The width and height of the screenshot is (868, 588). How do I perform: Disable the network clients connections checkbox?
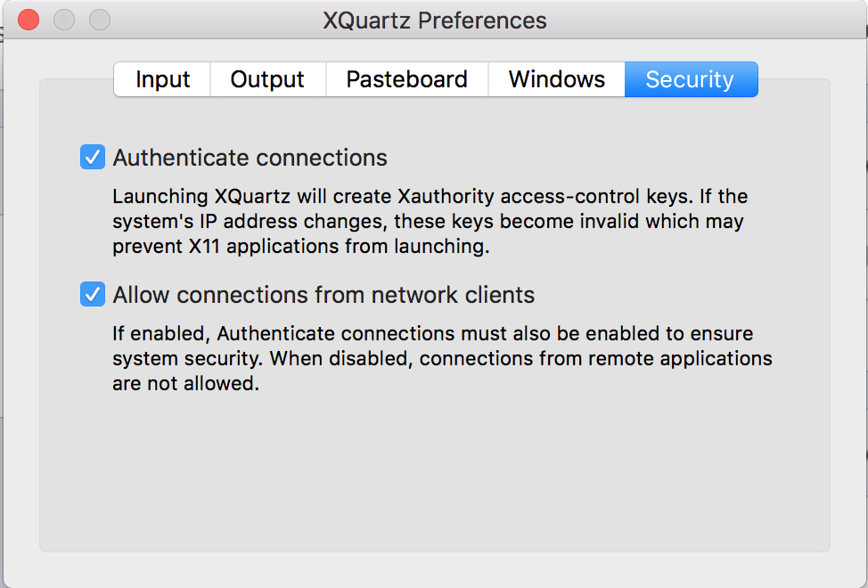[x=93, y=294]
